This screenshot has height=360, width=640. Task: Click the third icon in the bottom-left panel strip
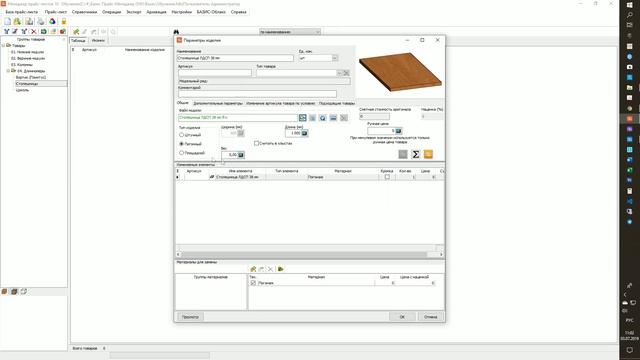pos(24,291)
